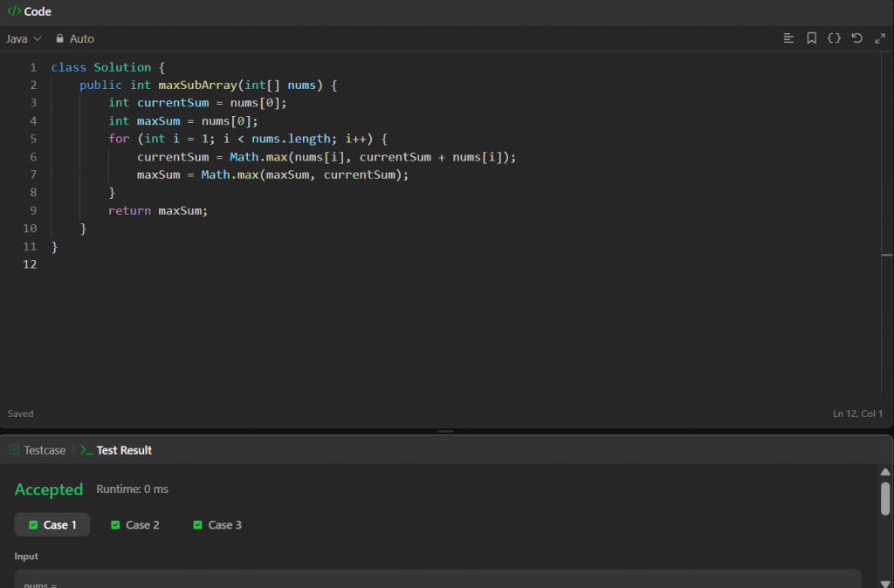Click the panel divider handle between editor and results
894x588 pixels.
[x=445, y=431]
